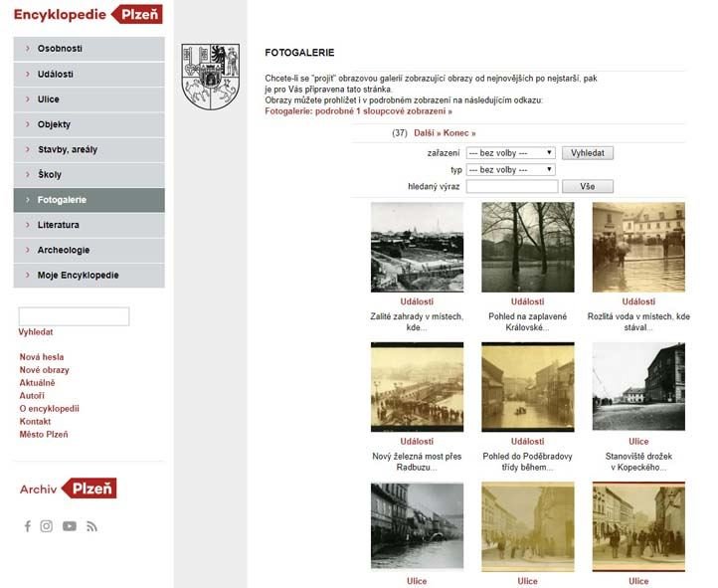Image resolution: width=718 pixels, height=588 pixels.
Task: Open the Rozlitá voda photo thumbnail
Action: [638, 248]
